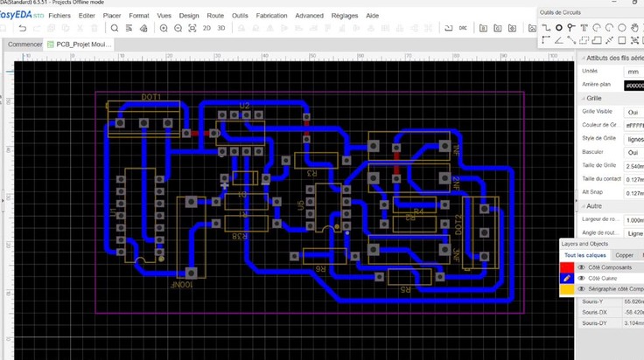Click the Undo arrow in the toolbar
The image size is (644, 360).
click(23, 28)
